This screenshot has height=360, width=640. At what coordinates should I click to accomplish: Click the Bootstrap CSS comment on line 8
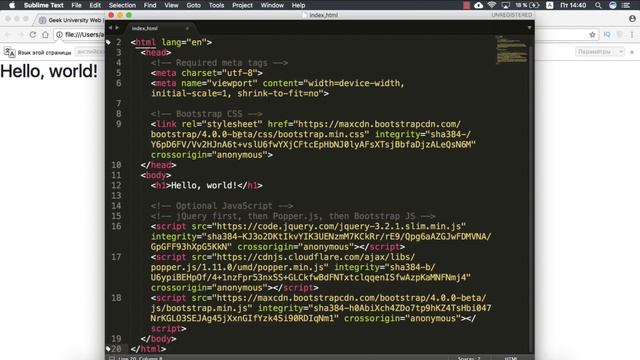coord(207,114)
